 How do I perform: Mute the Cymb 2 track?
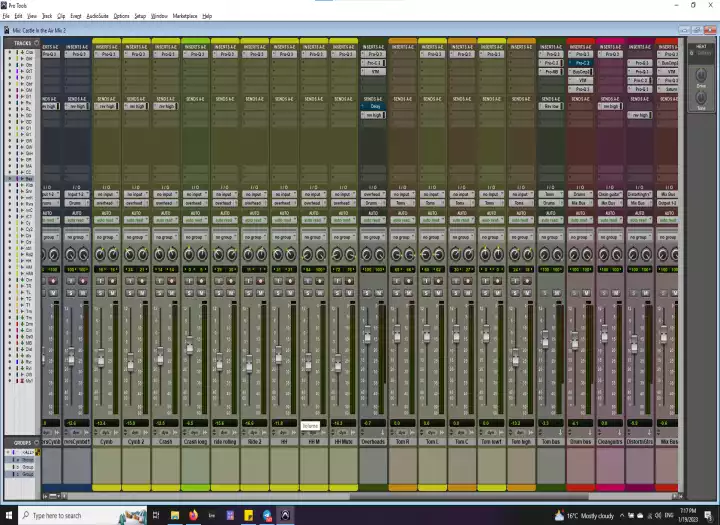click(x=142, y=293)
